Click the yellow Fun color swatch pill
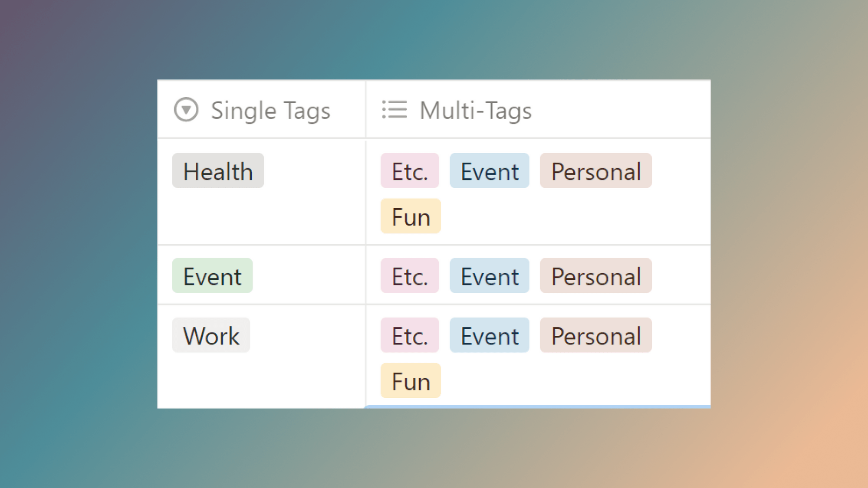Screen dimensions: 868x488 point(410,216)
